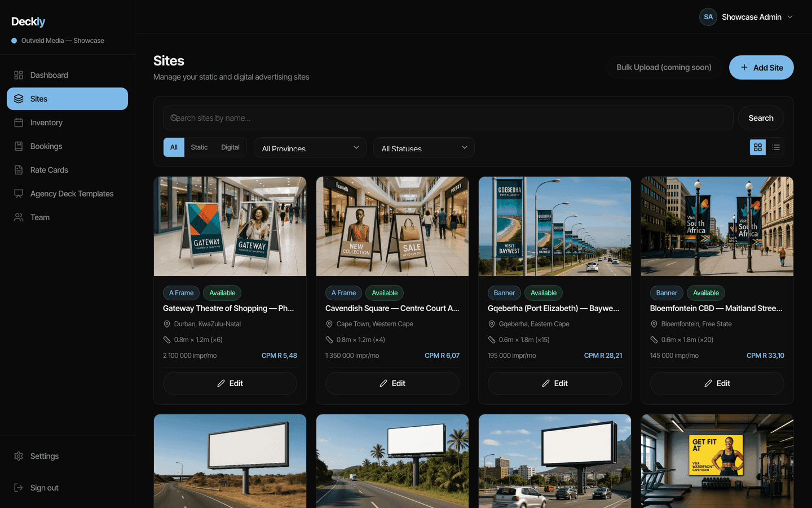The height and width of the screenshot is (508, 812).
Task: Click the Inventory calendar icon
Action: click(19, 122)
